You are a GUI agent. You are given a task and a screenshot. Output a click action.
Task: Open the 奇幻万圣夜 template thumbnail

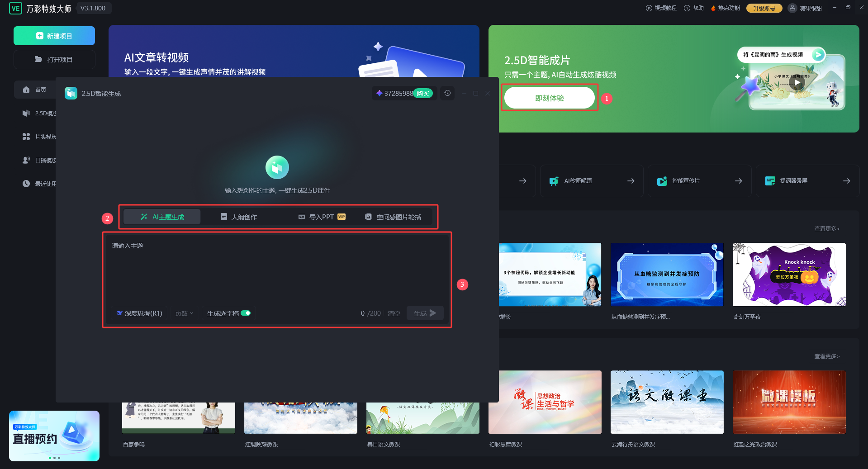(x=789, y=275)
